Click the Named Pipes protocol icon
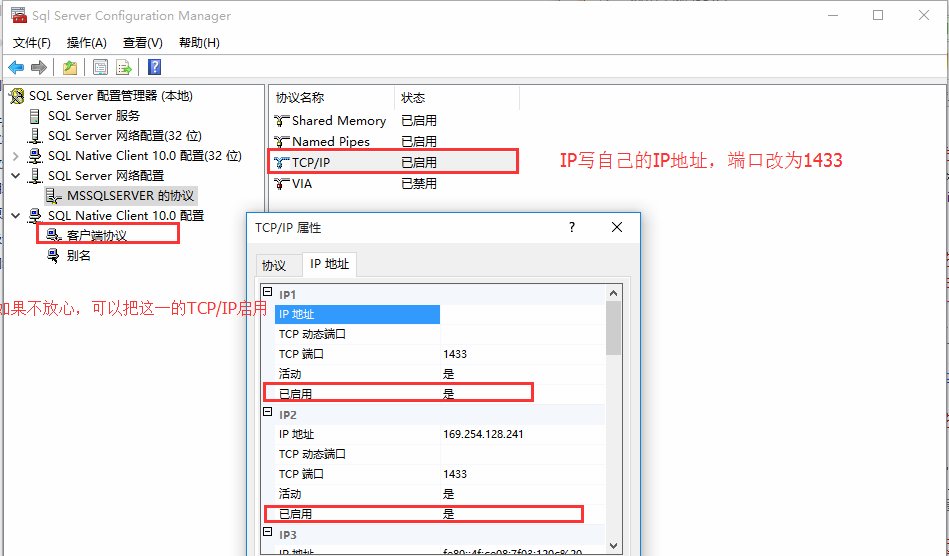The height and width of the screenshot is (556, 949). pyautogui.click(x=281, y=142)
